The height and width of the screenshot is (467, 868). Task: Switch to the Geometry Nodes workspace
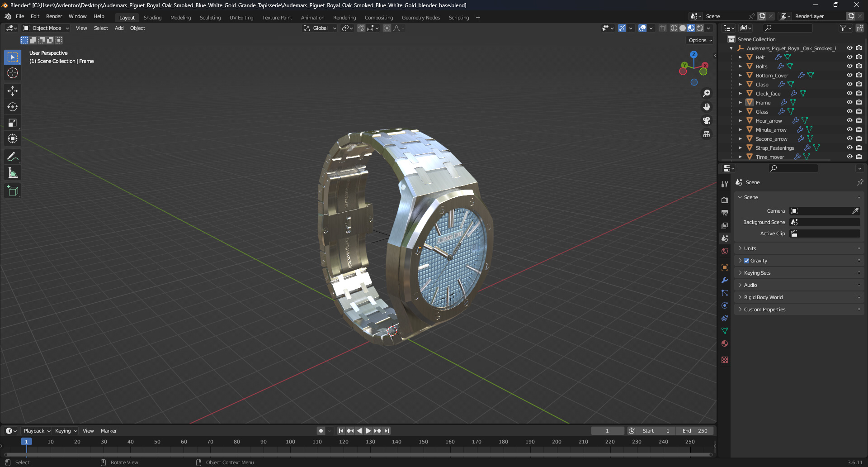(x=420, y=18)
